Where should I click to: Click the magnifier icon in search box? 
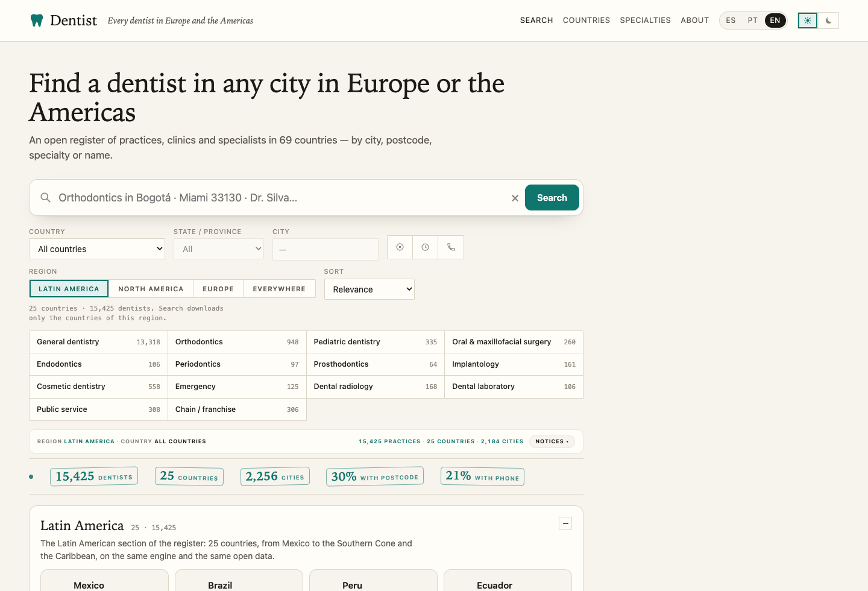click(x=45, y=198)
